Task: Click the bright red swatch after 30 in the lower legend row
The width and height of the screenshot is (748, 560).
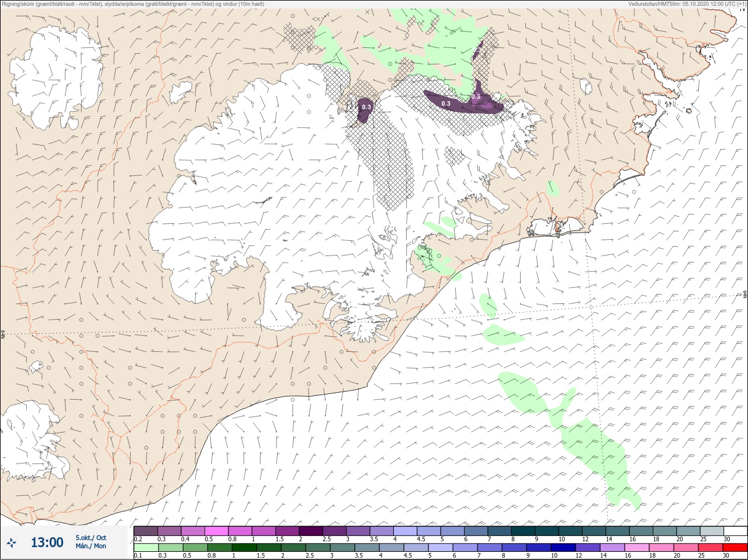Action: point(736,548)
